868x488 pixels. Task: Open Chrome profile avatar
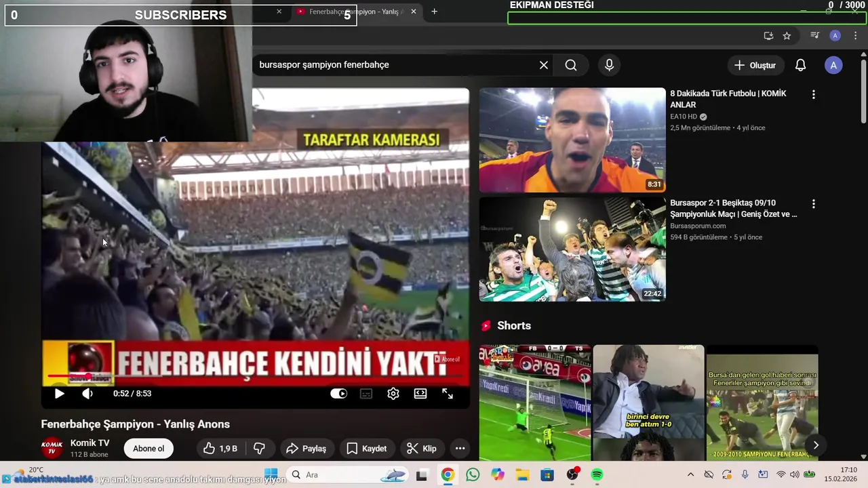tap(835, 36)
